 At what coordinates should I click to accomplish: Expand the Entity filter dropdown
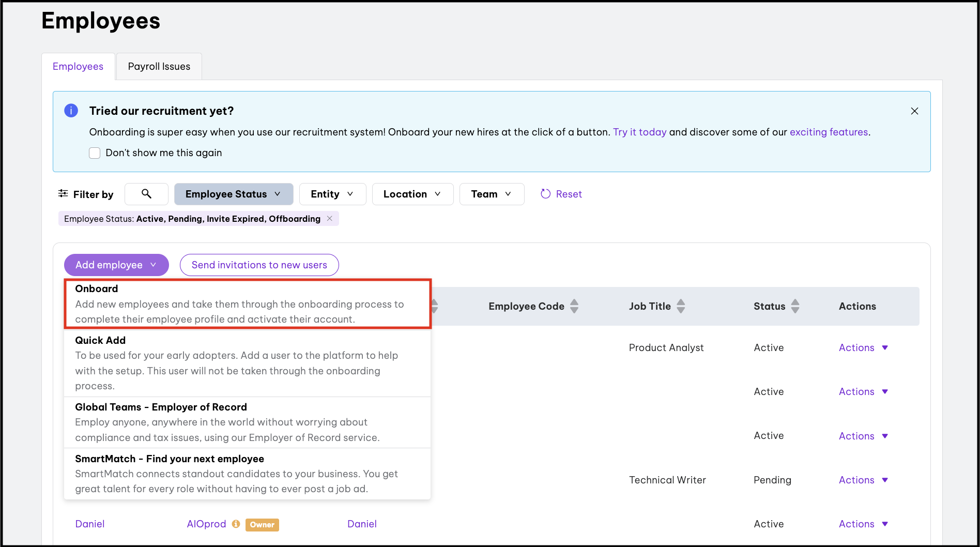332,194
